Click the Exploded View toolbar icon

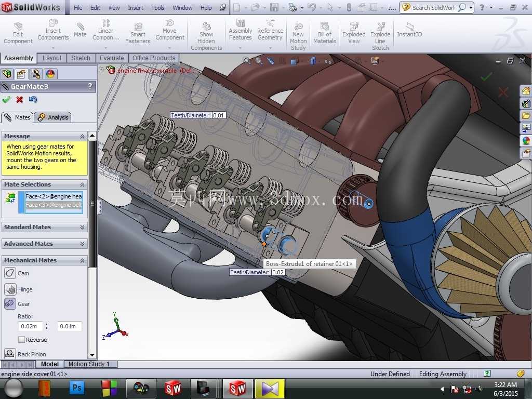(354, 33)
